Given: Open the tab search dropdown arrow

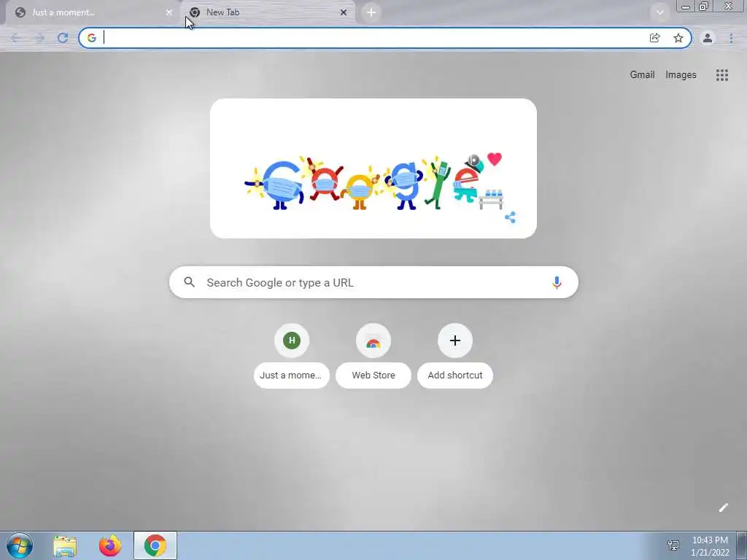Looking at the screenshot, I should 659,12.
